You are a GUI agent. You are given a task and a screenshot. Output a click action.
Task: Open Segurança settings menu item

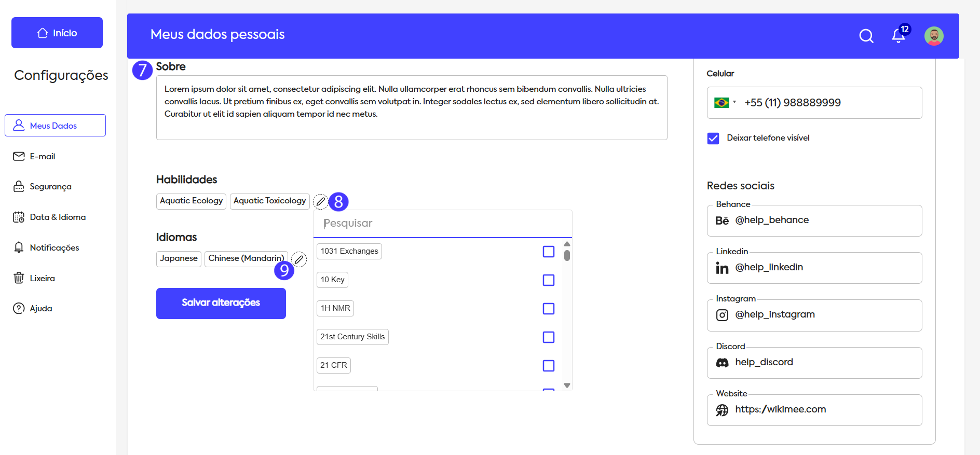pos(50,187)
